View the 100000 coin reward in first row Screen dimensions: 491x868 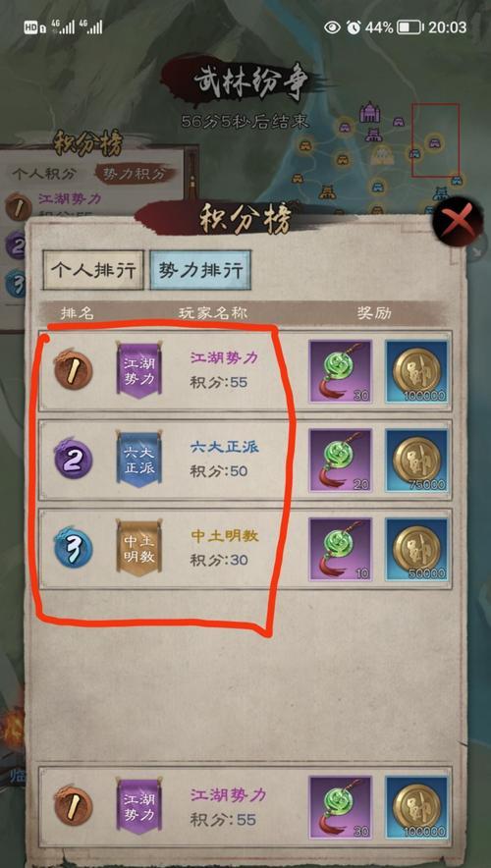click(416, 371)
